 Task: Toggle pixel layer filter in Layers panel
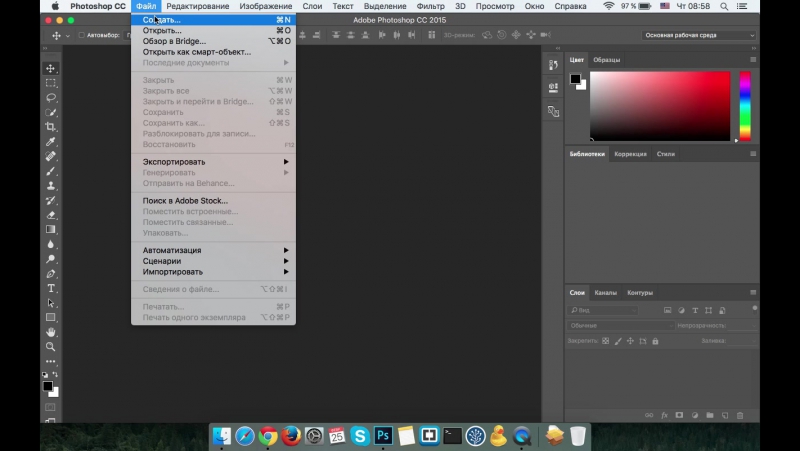[667, 310]
